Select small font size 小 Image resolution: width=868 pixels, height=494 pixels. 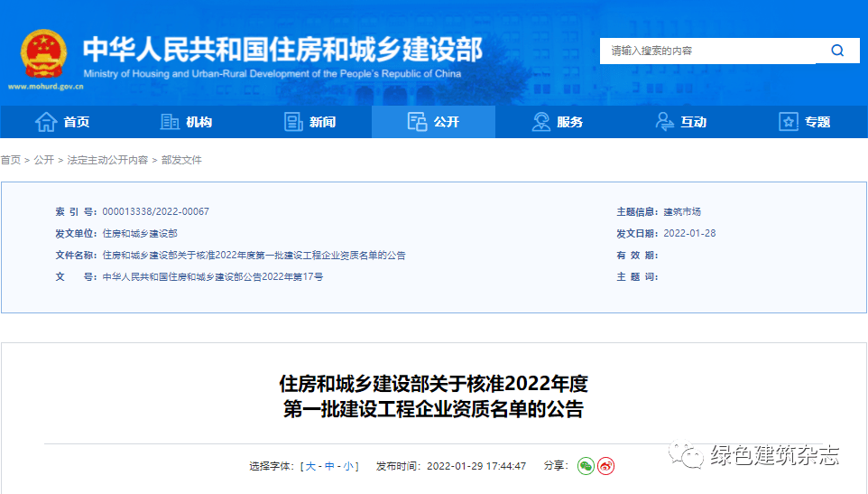348,466
